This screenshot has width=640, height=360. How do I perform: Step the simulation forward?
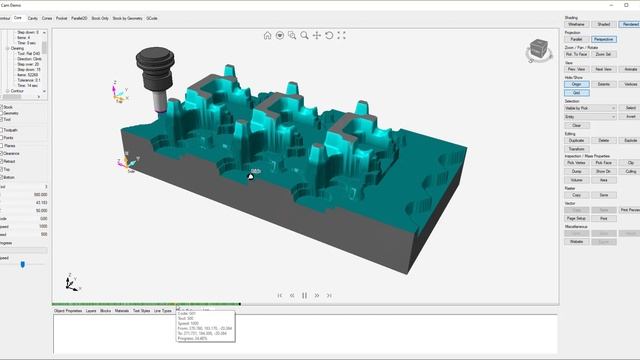pyautogui.click(x=317, y=295)
